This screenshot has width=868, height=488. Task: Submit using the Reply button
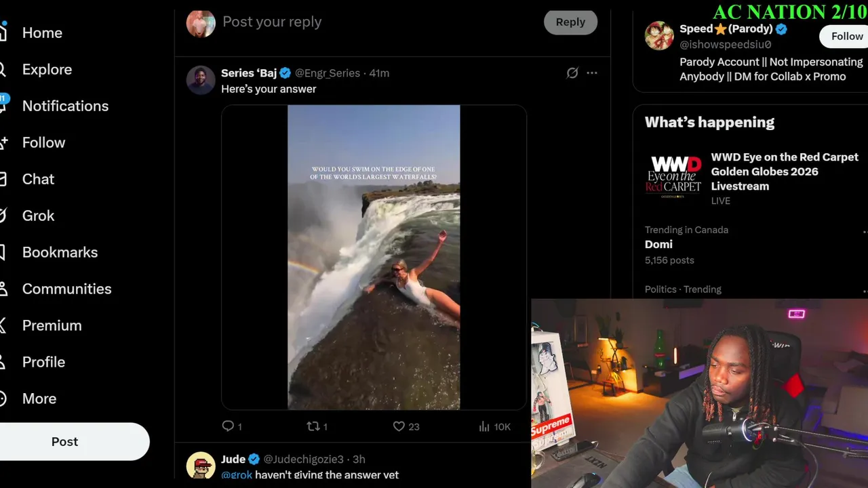570,22
